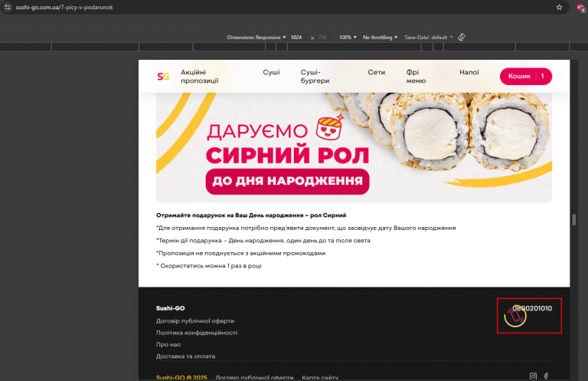The width and height of the screenshot is (588, 381).
Task: Click the Кошик cart button
Action: 526,76
